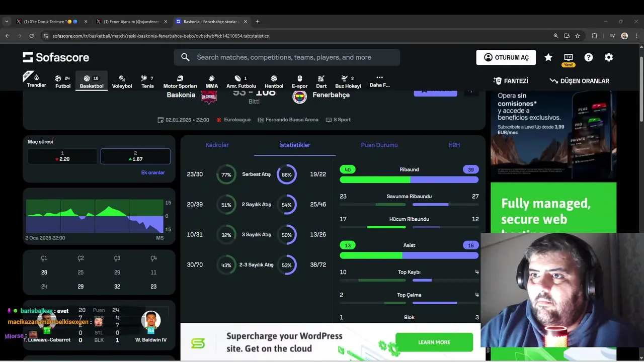Image resolution: width=644 pixels, height=362 pixels.
Task: Click the OTURUM AÇ login button
Action: 506,57
